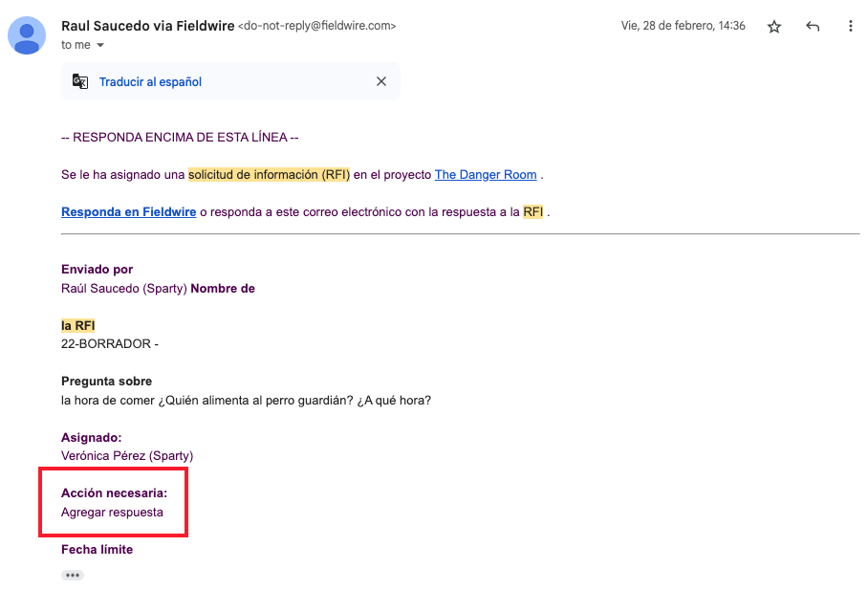
Task: Expand recipient details arrow next to "to me"
Action: pos(100,45)
